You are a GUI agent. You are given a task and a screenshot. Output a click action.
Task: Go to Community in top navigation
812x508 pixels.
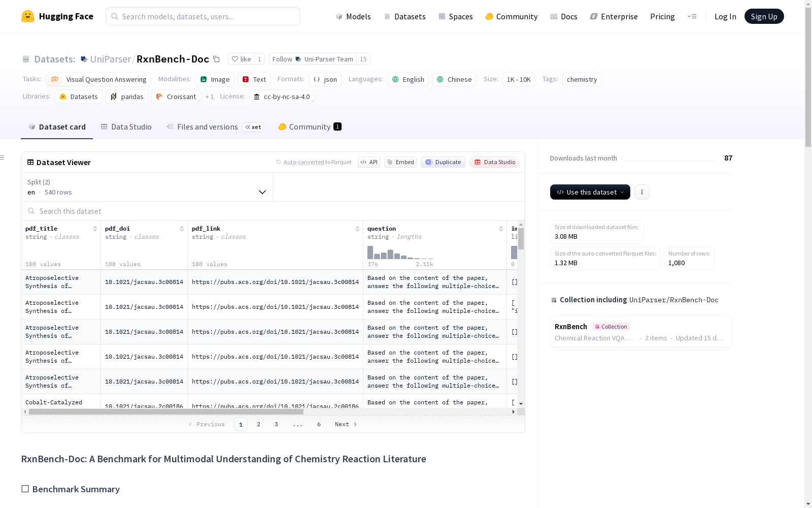pyautogui.click(x=512, y=16)
